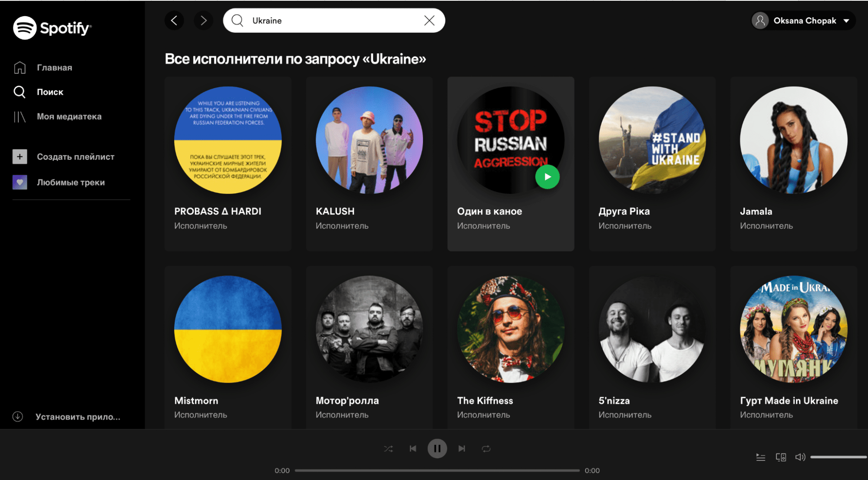Open KALUSH artist image
The image size is (868, 480).
(369, 140)
